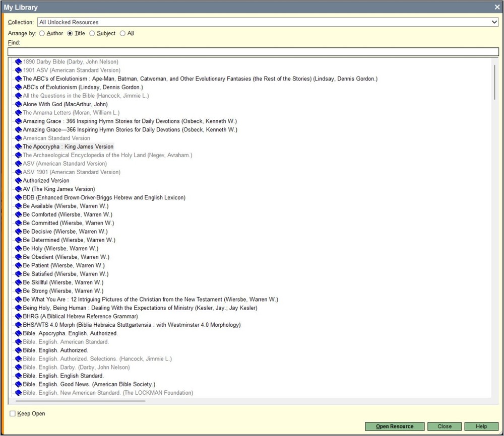Select ABC's of Evolutionism (Lindsay, Dennis Gordon.)
The width and height of the screenshot is (504, 436).
[x=83, y=87]
